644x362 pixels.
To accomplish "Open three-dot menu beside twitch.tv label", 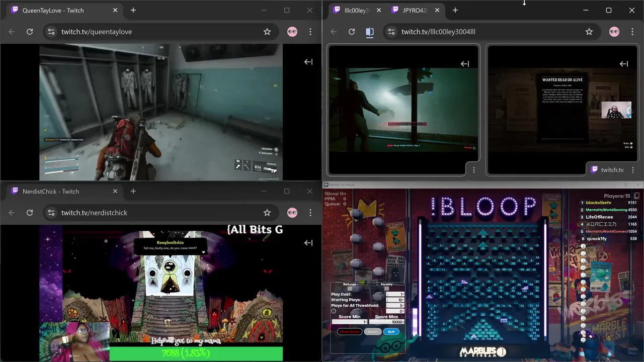I will tap(632, 170).
